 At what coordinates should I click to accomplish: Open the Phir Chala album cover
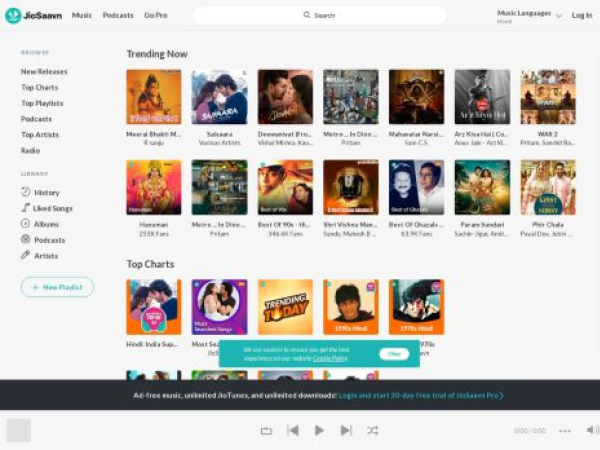(548, 187)
